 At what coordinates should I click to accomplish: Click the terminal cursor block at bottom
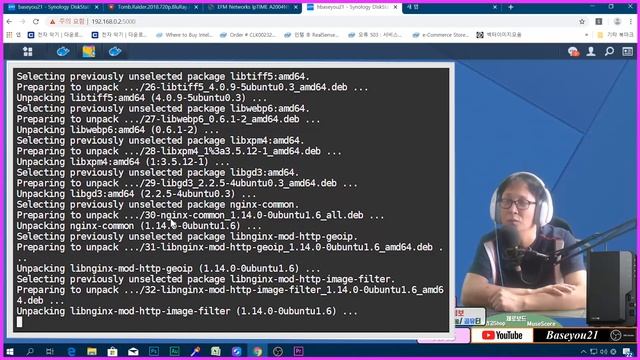pyautogui.click(x=20, y=322)
